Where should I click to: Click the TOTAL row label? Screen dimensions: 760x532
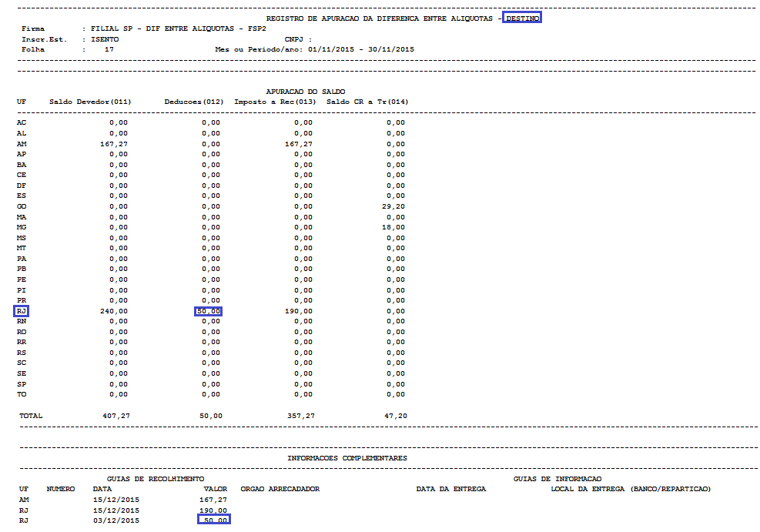(x=31, y=416)
